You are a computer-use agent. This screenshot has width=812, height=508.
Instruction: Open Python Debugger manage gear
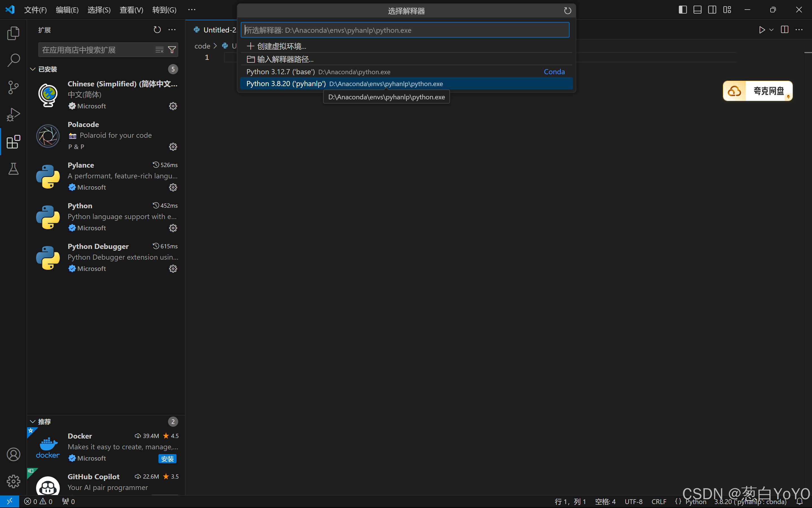173,269
